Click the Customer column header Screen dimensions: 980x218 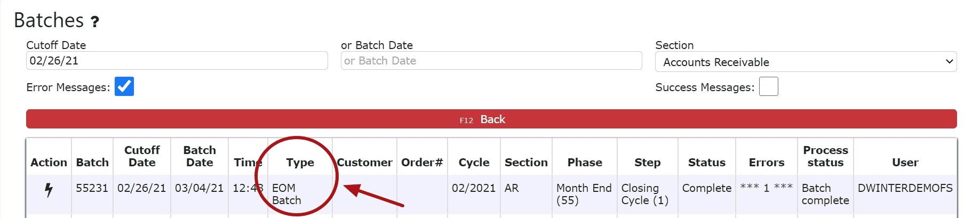[364, 163]
